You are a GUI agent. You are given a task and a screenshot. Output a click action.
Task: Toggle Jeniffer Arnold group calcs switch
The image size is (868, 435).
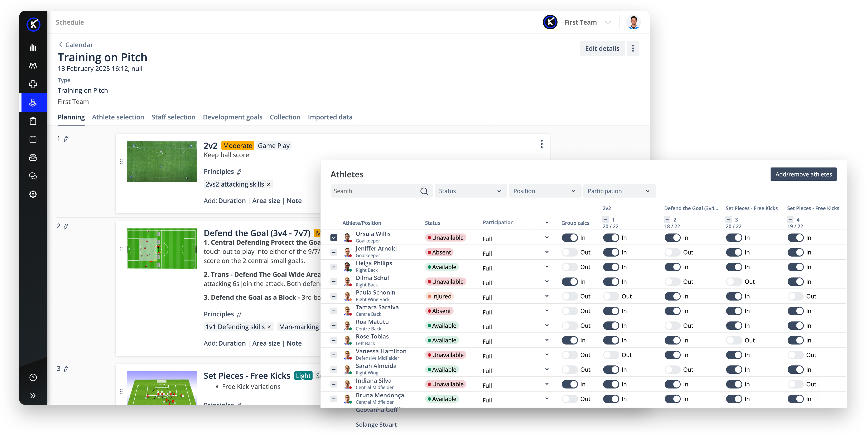click(570, 252)
